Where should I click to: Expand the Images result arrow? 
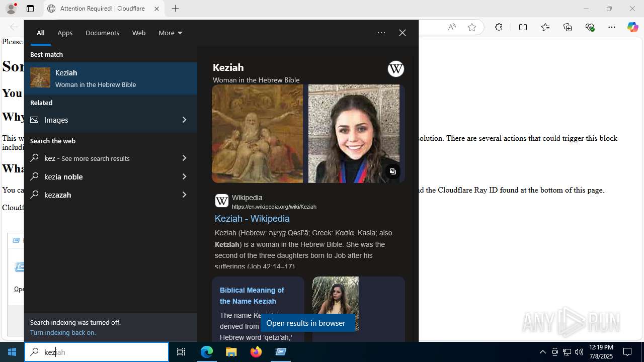pos(184,120)
